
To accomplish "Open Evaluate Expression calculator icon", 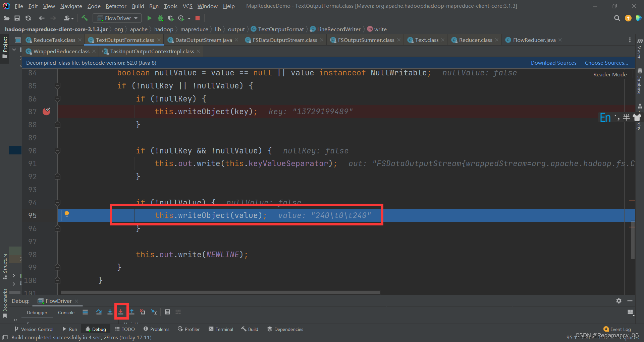I will point(167,312).
